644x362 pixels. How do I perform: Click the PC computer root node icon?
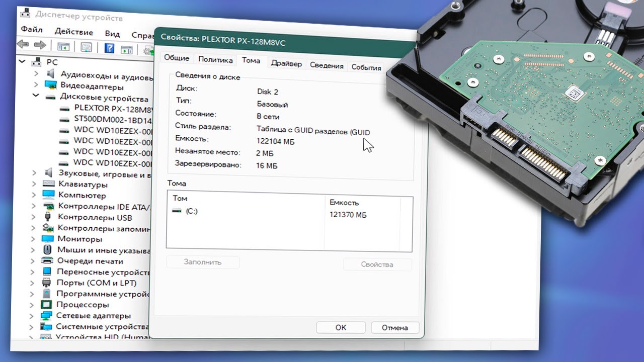[x=37, y=62]
